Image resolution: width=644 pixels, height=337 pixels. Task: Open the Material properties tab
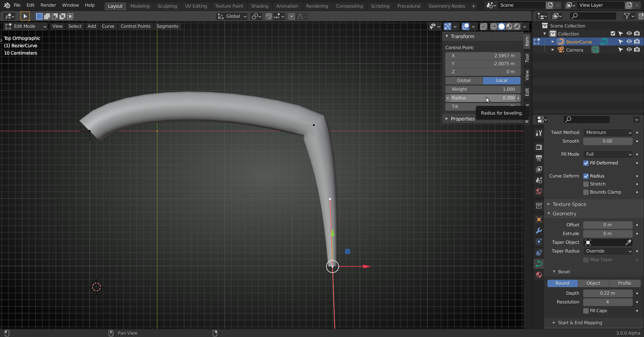[539, 275]
